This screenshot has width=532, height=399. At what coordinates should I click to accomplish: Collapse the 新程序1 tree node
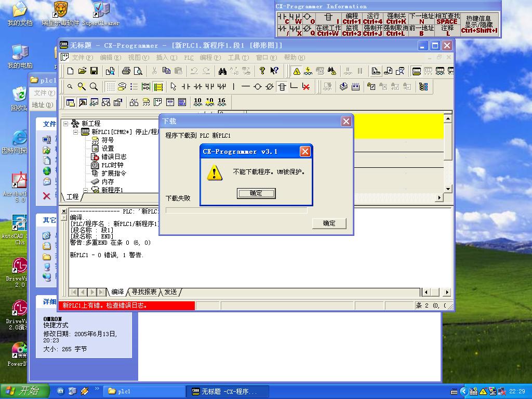86,190
